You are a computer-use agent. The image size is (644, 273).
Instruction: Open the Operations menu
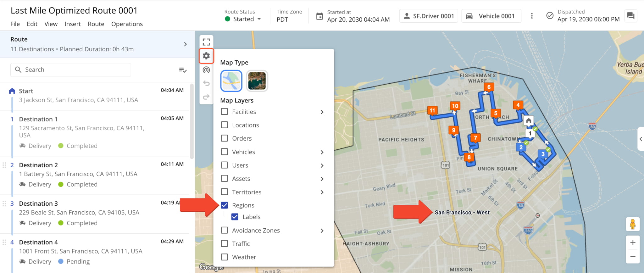(x=127, y=24)
